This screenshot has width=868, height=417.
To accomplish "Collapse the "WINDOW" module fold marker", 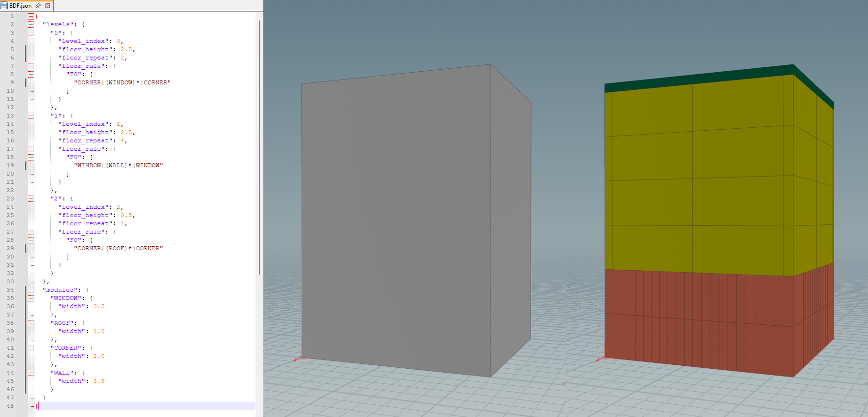I will (31, 298).
